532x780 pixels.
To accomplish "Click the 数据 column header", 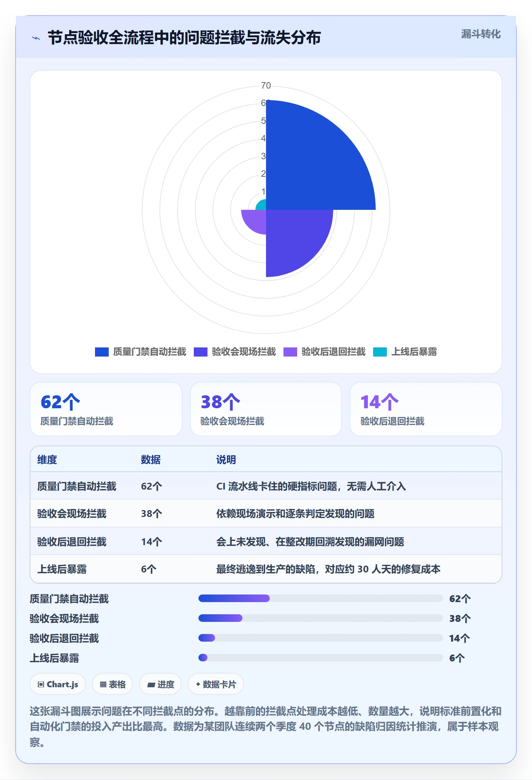I will coord(151,460).
